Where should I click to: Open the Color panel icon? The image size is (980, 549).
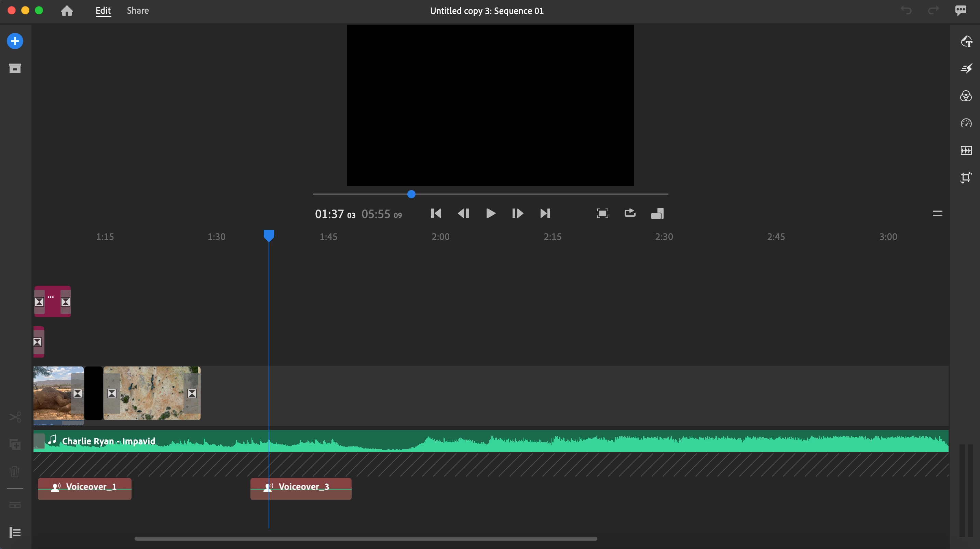pyautogui.click(x=966, y=96)
